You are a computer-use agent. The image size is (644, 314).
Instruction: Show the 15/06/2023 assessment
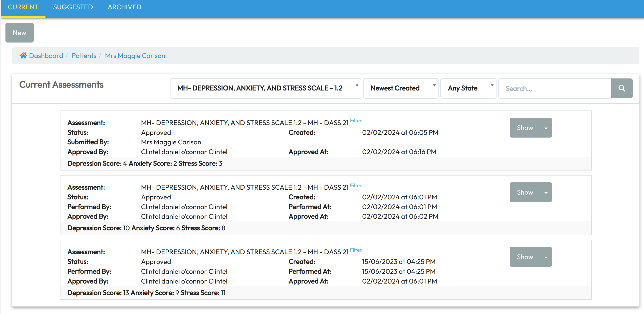coord(524,257)
